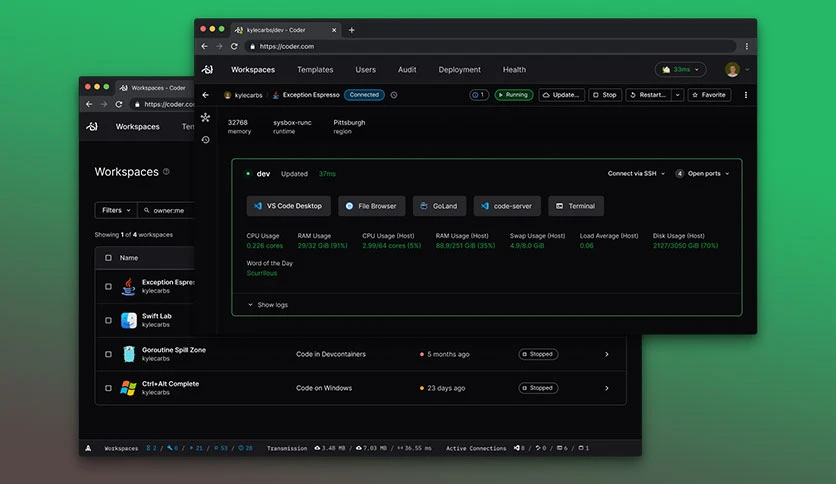Viewport: 836px width, 484px height.
Task: Open the Deployment nav item
Action: coord(459,69)
